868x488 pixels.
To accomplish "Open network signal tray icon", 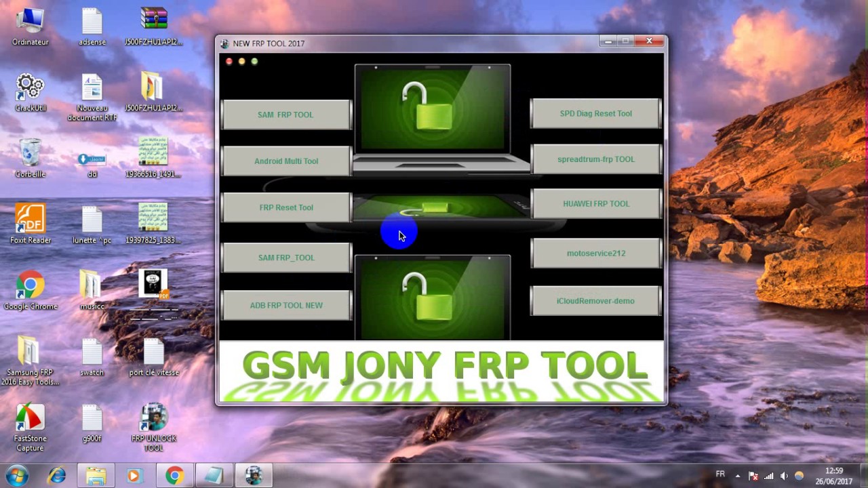I will click(x=768, y=476).
